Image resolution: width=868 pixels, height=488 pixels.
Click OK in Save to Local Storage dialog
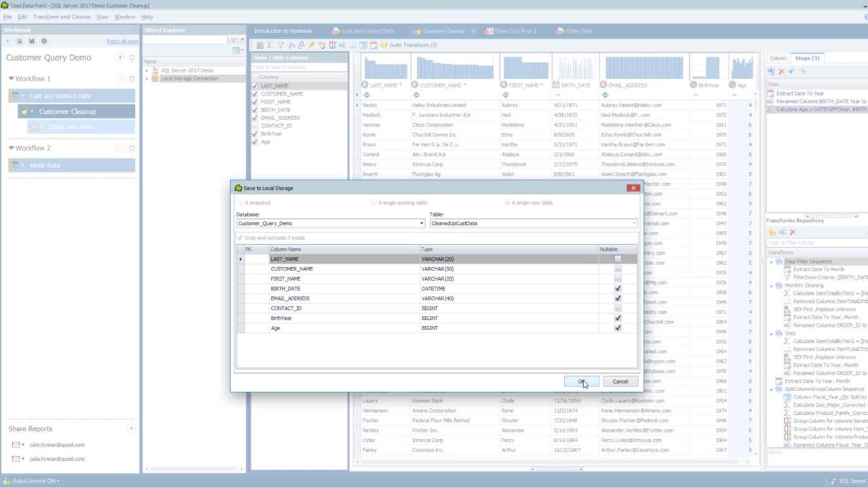tap(581, 382)
